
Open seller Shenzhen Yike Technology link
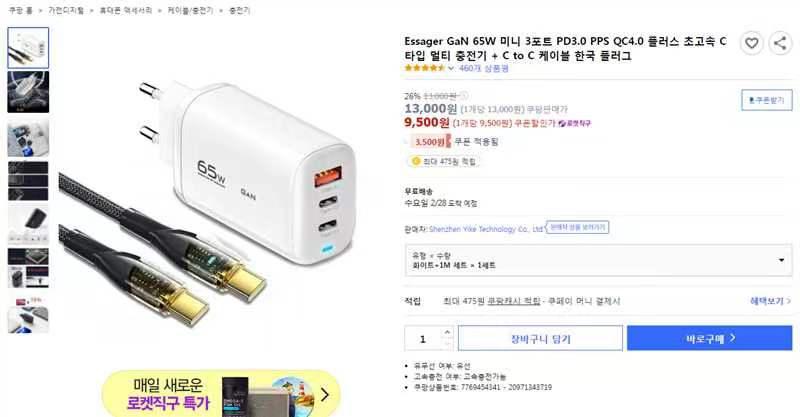[x=486, y=229]
